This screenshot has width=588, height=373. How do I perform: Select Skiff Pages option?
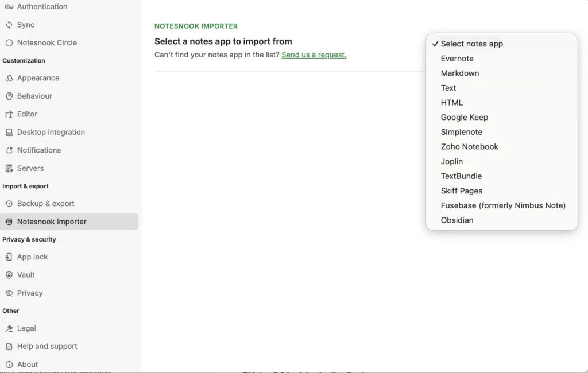[x=502, y=191]
